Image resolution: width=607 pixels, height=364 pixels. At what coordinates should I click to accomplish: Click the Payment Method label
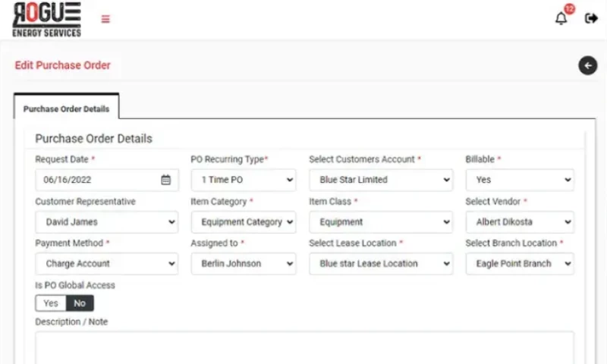coord(69,243)
